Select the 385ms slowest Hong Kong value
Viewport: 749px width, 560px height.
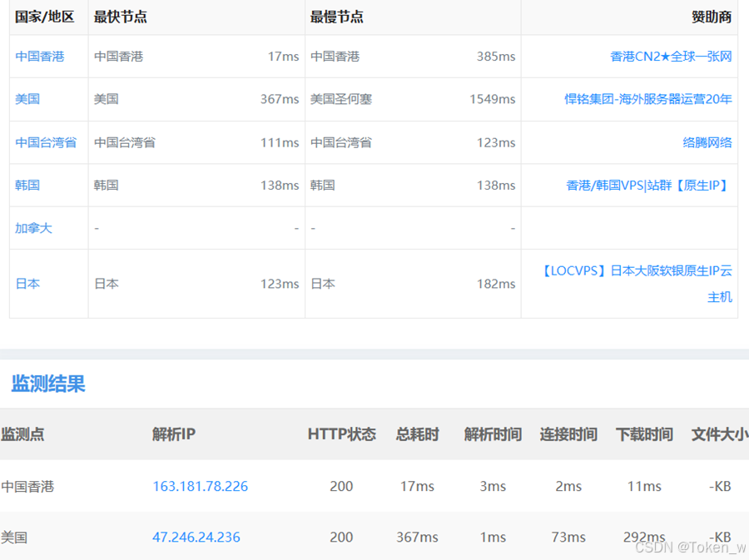coord(496,57)
